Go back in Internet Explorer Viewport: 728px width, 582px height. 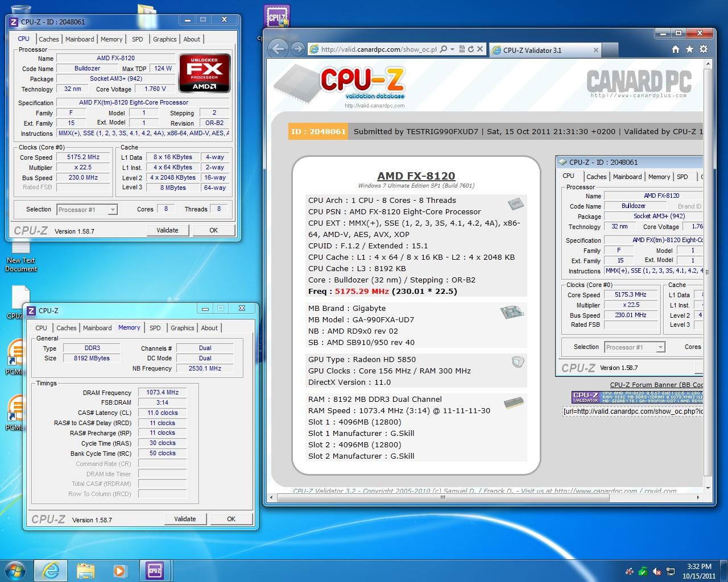278,49
